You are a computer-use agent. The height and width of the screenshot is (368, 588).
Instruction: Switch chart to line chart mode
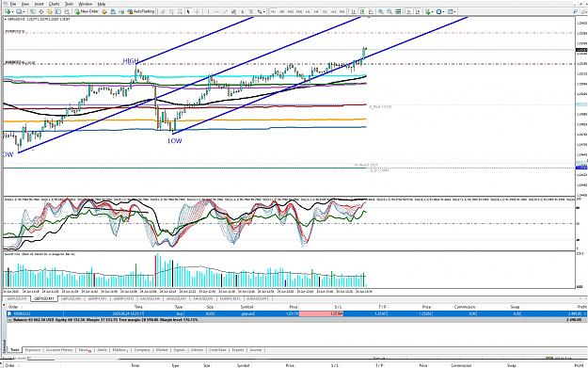coord(371,11)
